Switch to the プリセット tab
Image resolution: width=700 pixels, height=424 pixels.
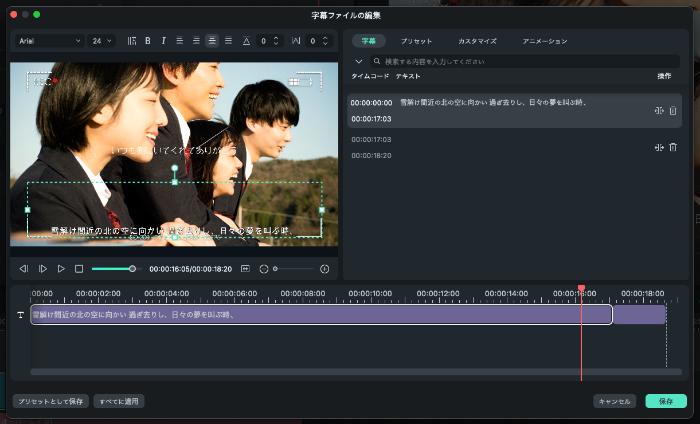pyautogui.click(x=416, y=41)
